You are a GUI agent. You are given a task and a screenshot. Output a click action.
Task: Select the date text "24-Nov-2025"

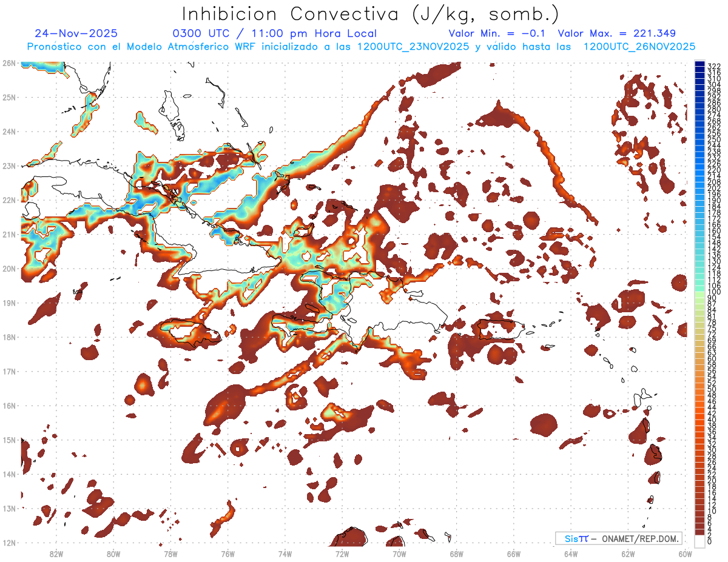coord(76,33)
